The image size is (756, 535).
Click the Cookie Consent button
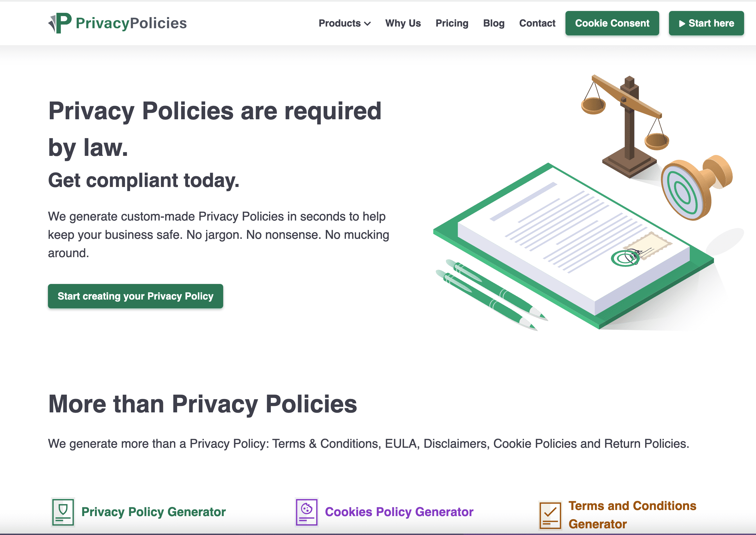(x=612, y=23)
